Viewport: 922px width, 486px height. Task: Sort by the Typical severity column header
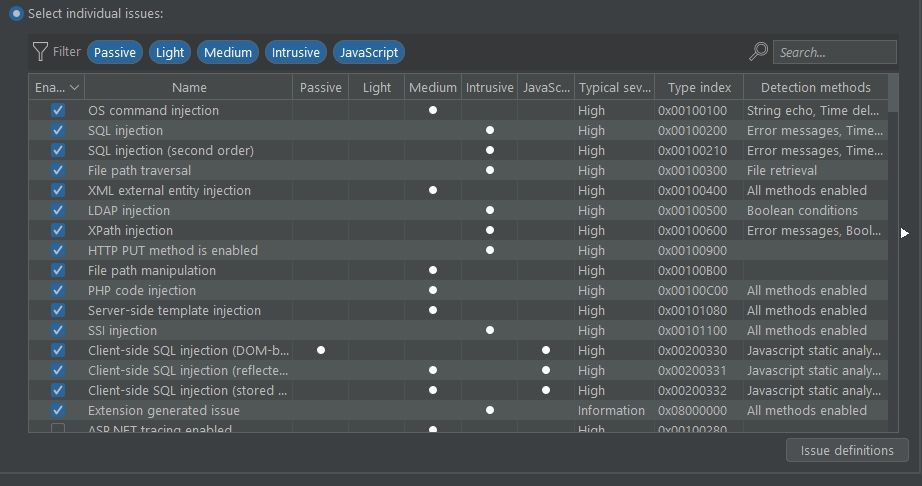[x=614, y=88]
